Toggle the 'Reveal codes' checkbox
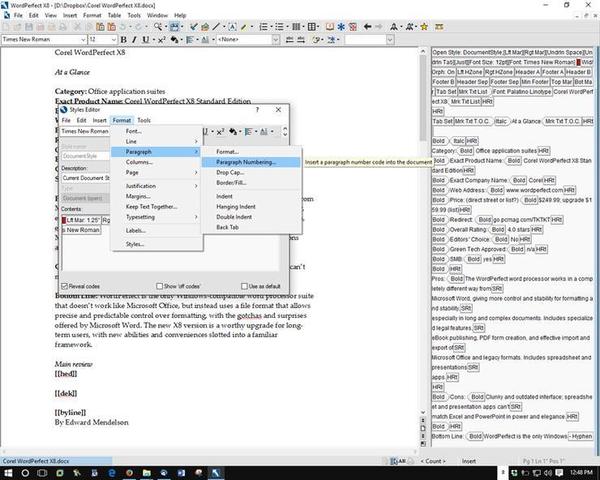 coord(64,286)
